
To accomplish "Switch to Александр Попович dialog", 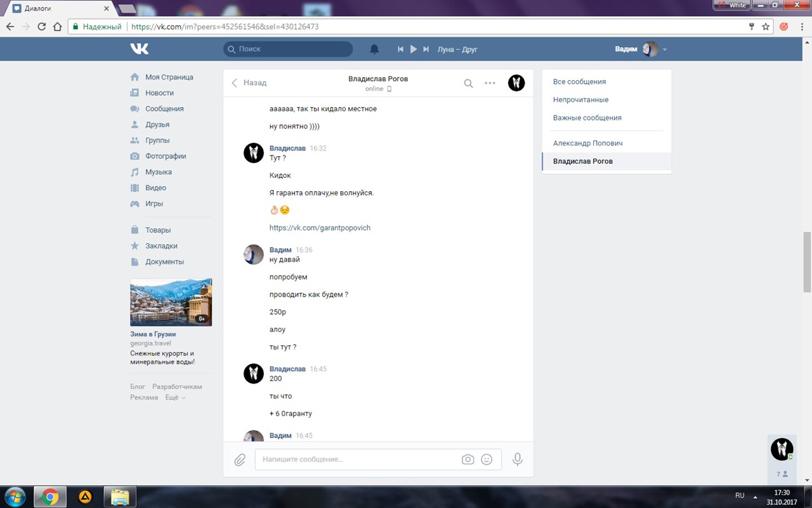I will pos(587,144).
